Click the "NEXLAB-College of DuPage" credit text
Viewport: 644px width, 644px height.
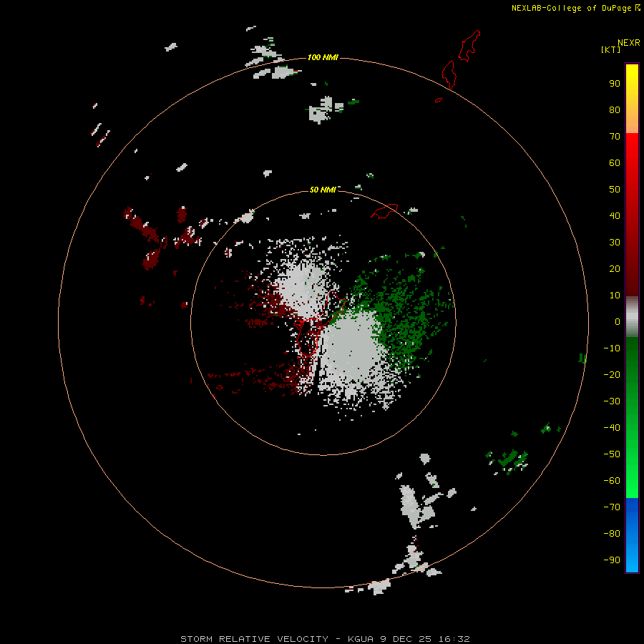(x=571, y=8)
